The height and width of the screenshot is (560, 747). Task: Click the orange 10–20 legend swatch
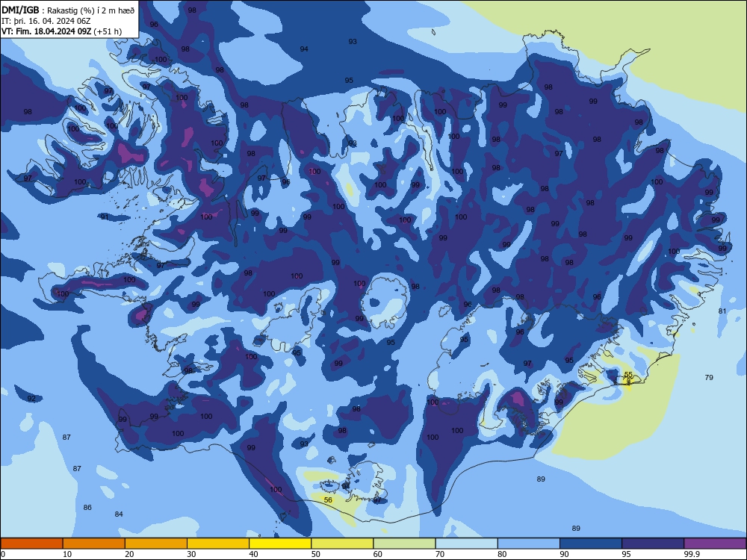click(94, 544)
